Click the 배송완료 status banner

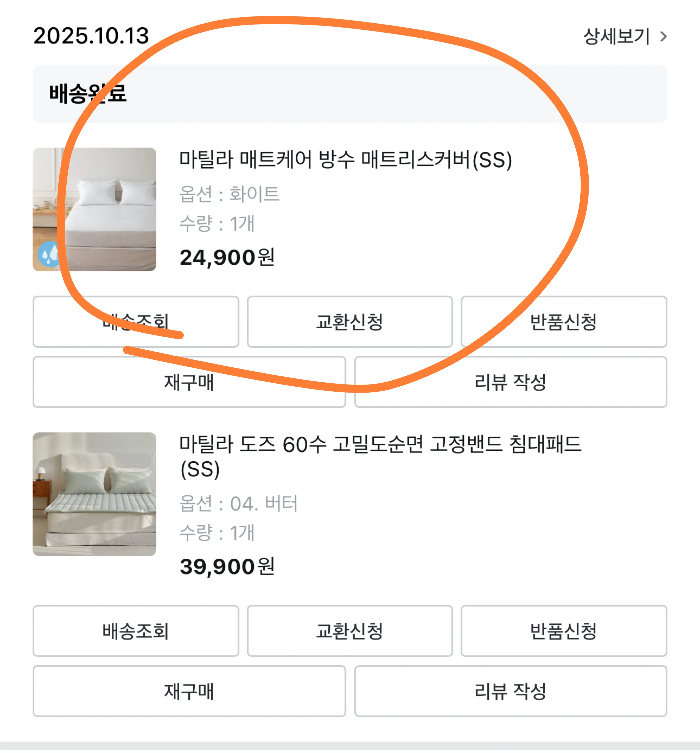coord(350,93)
